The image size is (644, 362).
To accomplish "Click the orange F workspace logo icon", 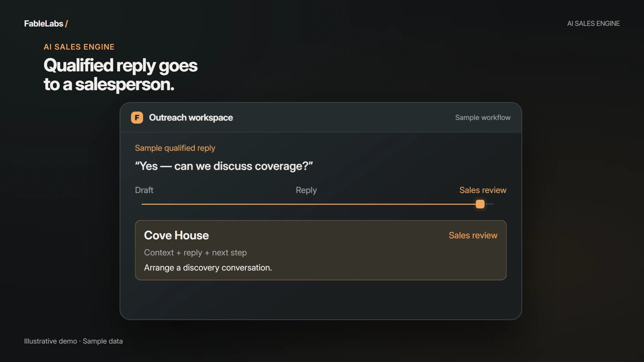I will (137, 118).
